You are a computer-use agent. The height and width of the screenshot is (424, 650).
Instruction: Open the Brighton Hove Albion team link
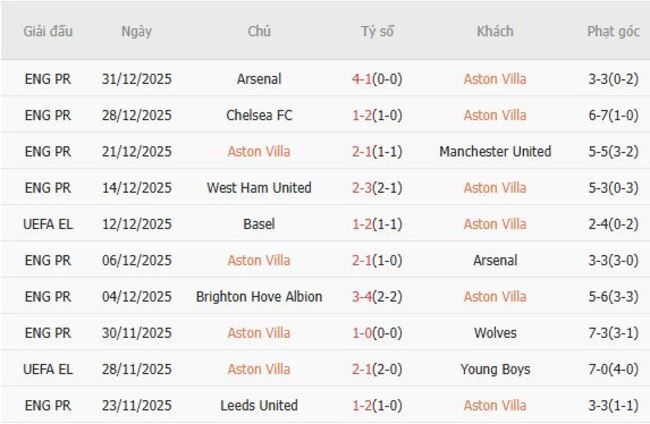pos(259,297)
